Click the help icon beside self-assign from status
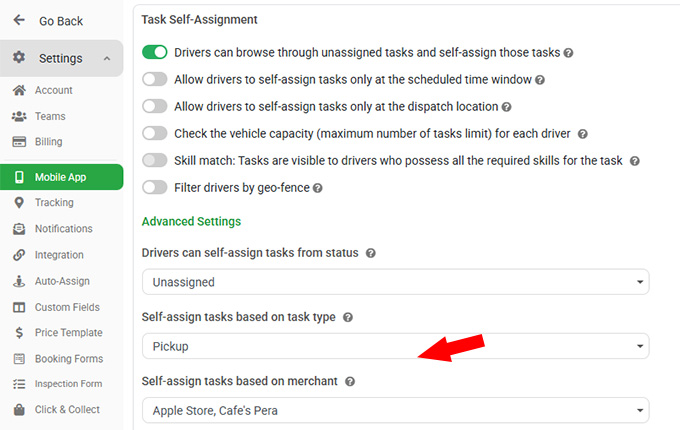The width and height of the screenshot is (680, 430). tap(370, 254)
